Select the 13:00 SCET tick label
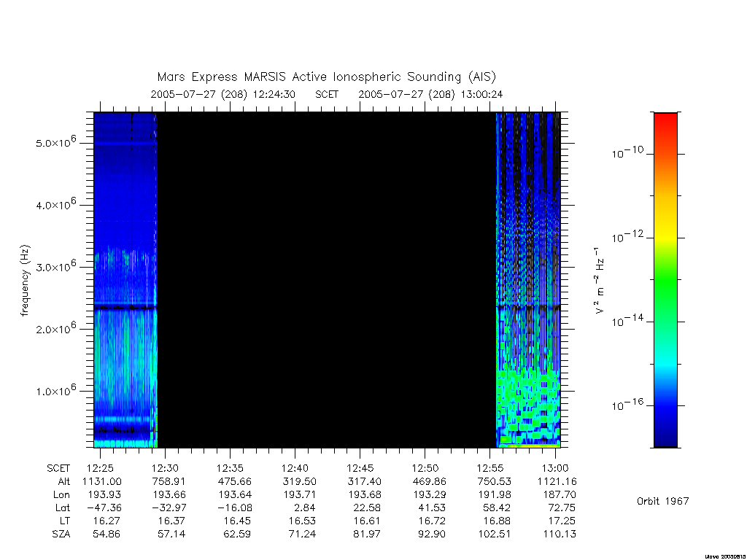The width and height of the screenshot is (747, 560). (x=555, y=468)
